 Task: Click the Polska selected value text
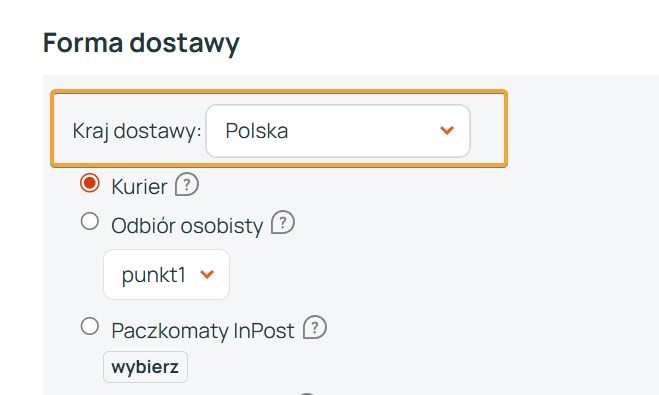tap(257, 131)
